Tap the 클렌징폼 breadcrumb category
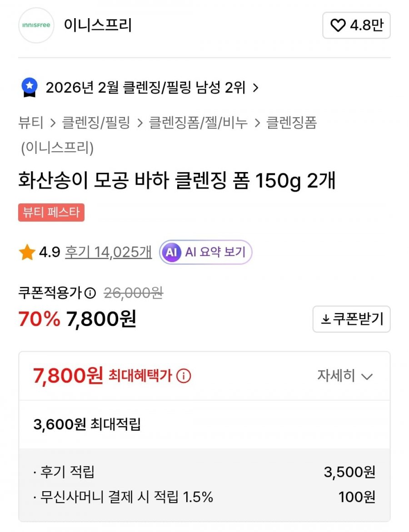The height and width of the screenshot is (532, 409). click(x=291, y=123)
